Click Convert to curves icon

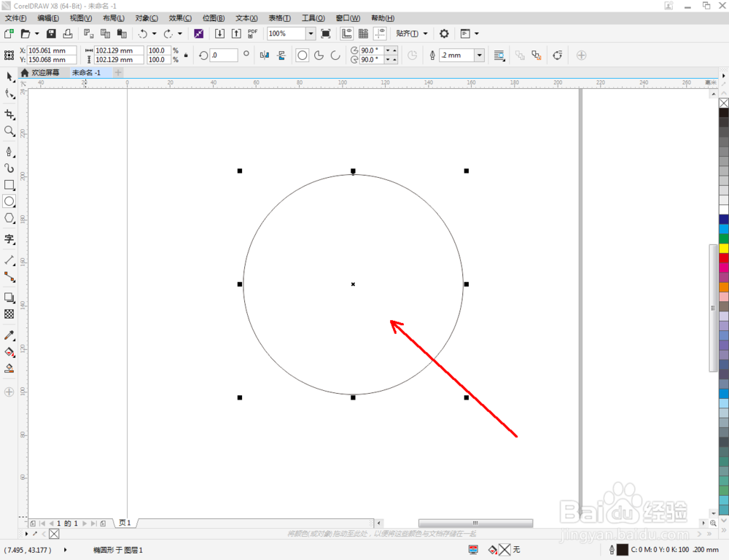click(x=558, y=55)
